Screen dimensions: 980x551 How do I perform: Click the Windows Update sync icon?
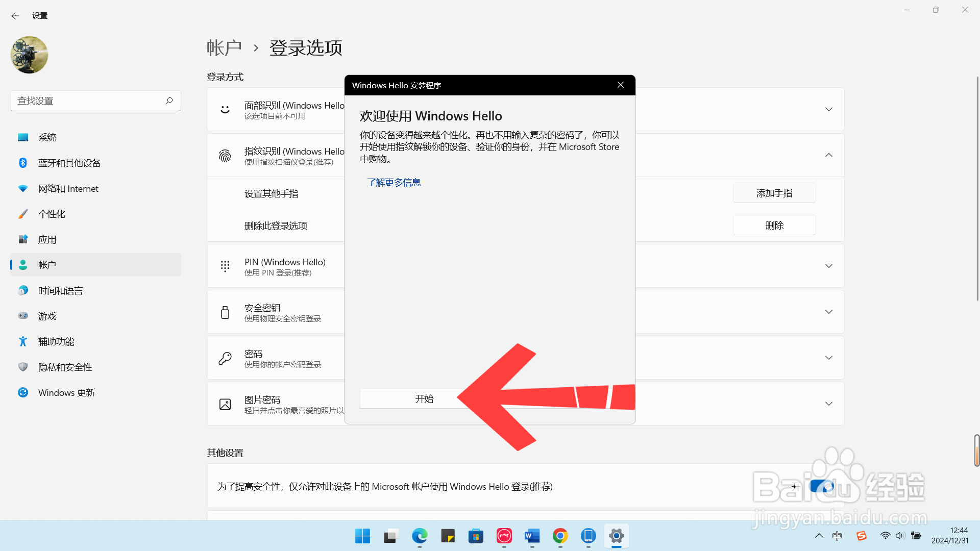(x=23, y=392)
